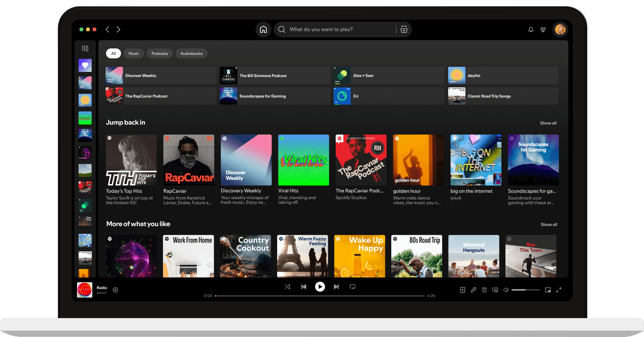Click Show all next to Jump back in
The height and width of the screenshot is (337, 644).
548,123
